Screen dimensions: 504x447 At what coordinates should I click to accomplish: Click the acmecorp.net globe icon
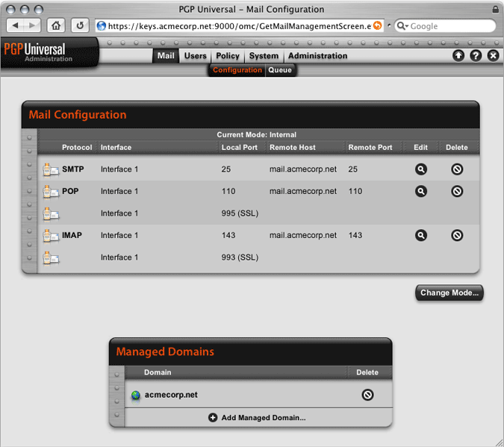click(136, 396)
